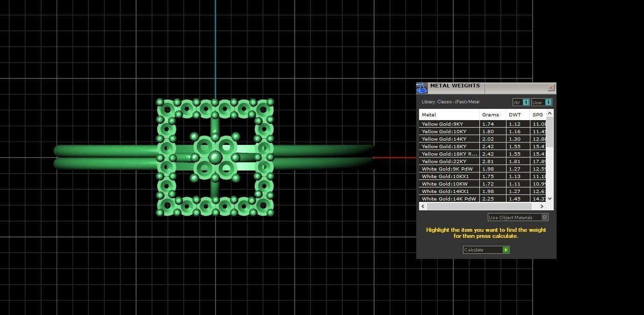Screen dimensions: 644x315
Task: Select the Yellow Gold:22KY row
Action: (483, 161)
